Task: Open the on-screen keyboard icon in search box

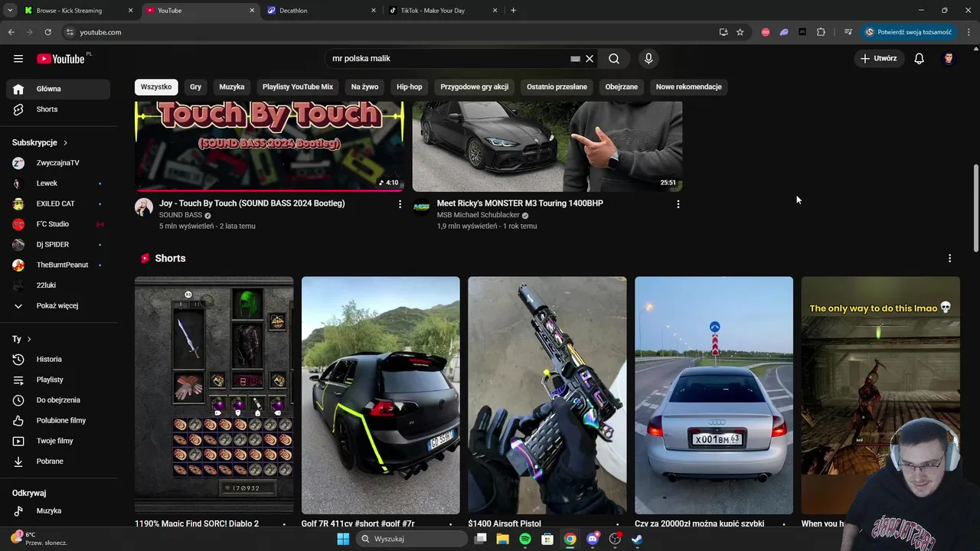Action: coord(575,58)
